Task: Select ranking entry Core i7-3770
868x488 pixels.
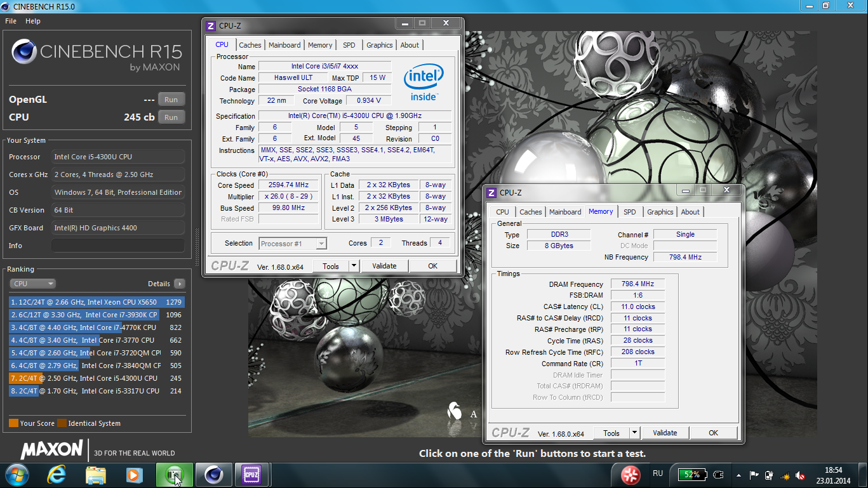Action: 96,340
